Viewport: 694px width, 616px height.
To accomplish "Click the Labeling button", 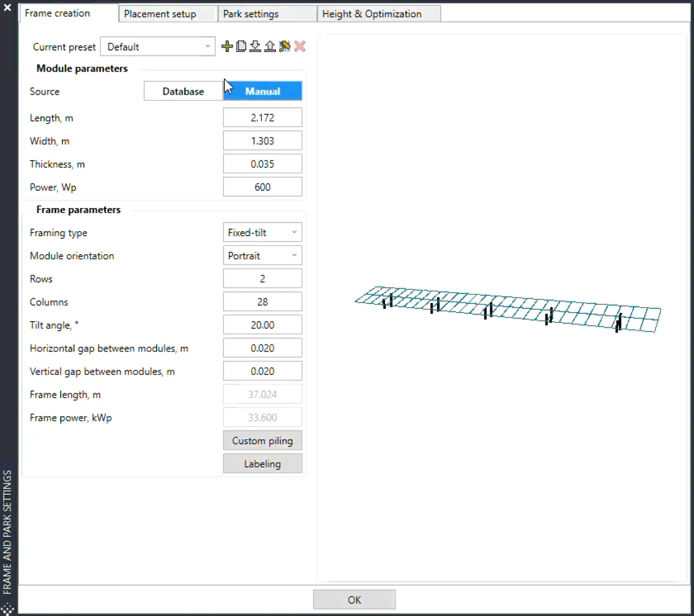I will (262, 464).
